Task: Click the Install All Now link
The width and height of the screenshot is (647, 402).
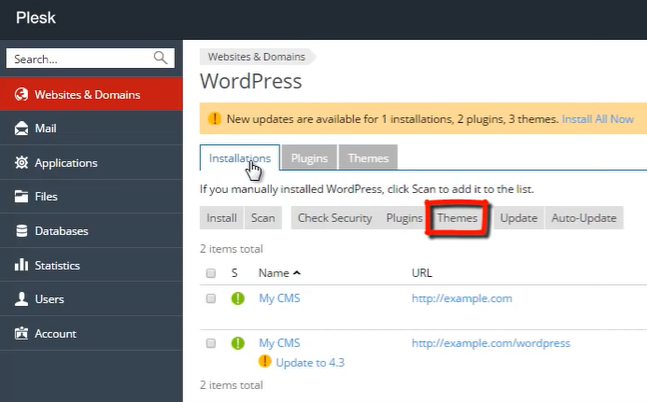Action: [x=597, y=119]
